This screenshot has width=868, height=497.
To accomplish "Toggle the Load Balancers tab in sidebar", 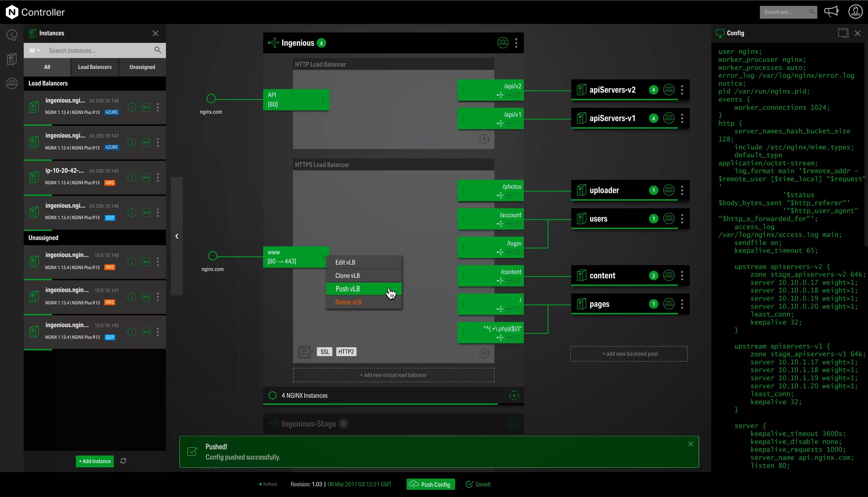I will click(x=94, y=67).
